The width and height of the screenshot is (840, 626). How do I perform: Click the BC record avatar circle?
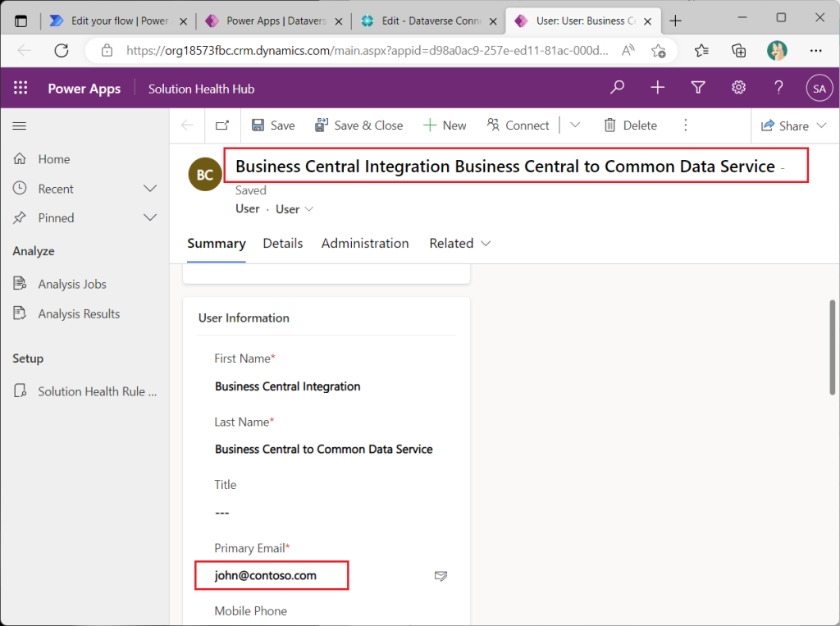205,174
